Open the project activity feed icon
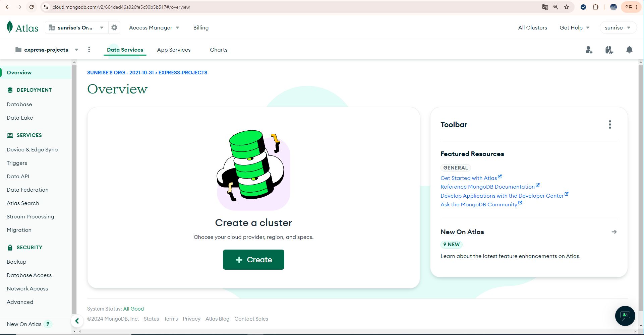The height and width of the screenshot is (335, 644). coord(609,50)
